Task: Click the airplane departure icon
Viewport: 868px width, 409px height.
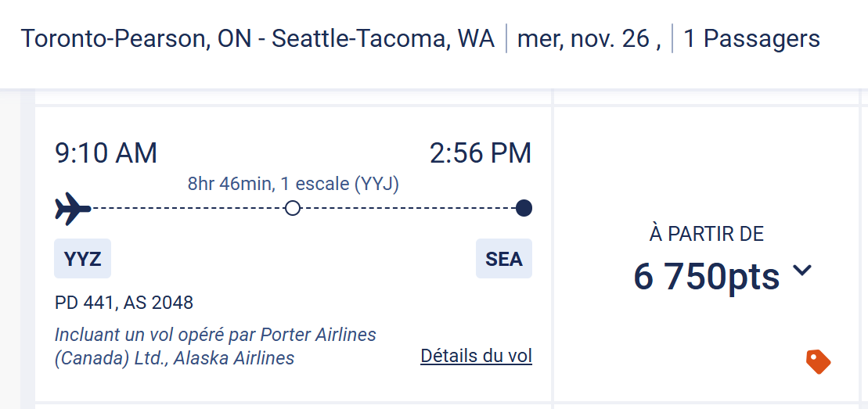Action: (x=73, y=209)
